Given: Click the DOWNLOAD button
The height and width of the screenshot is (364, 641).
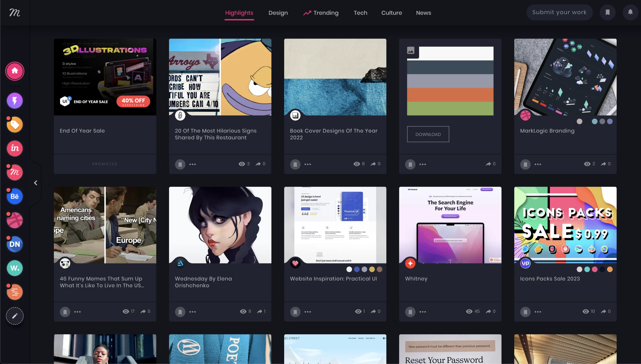Looking at the screenshot, I should (x=428, y=134).
